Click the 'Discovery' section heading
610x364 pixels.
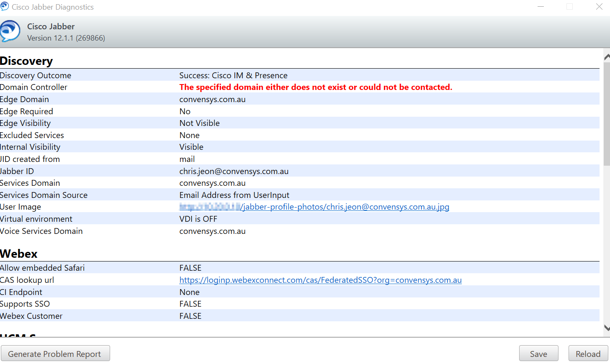coord(26,61)
